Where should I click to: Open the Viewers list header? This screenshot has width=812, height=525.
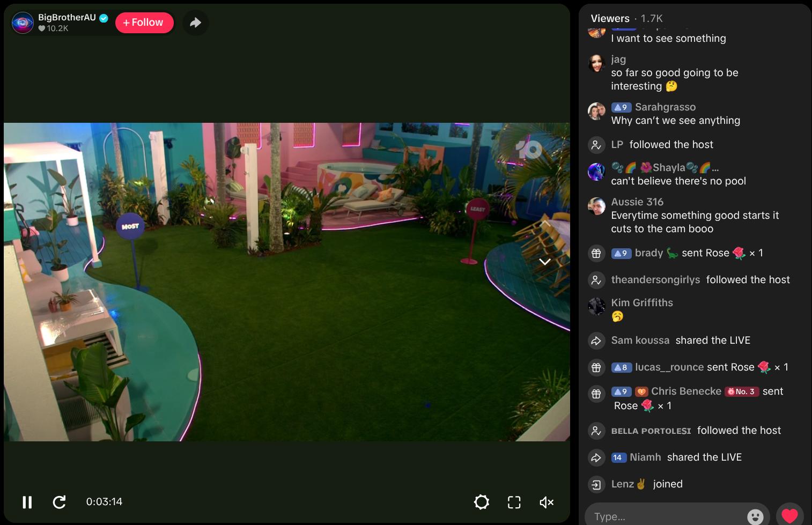(x=610, y=18)
